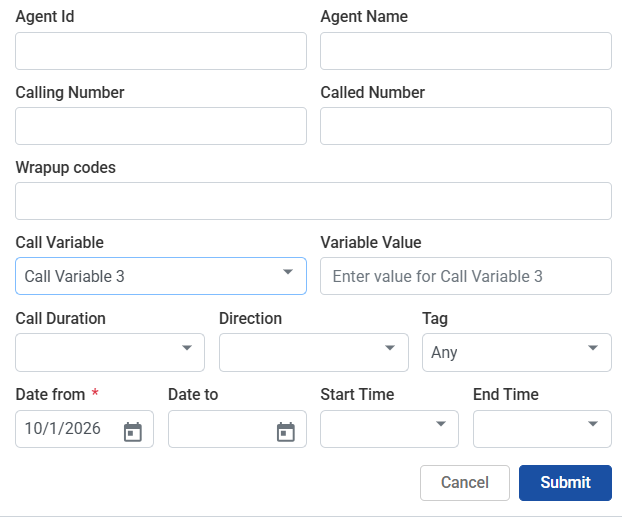Click the Cancel button

[x=465, y=483]
